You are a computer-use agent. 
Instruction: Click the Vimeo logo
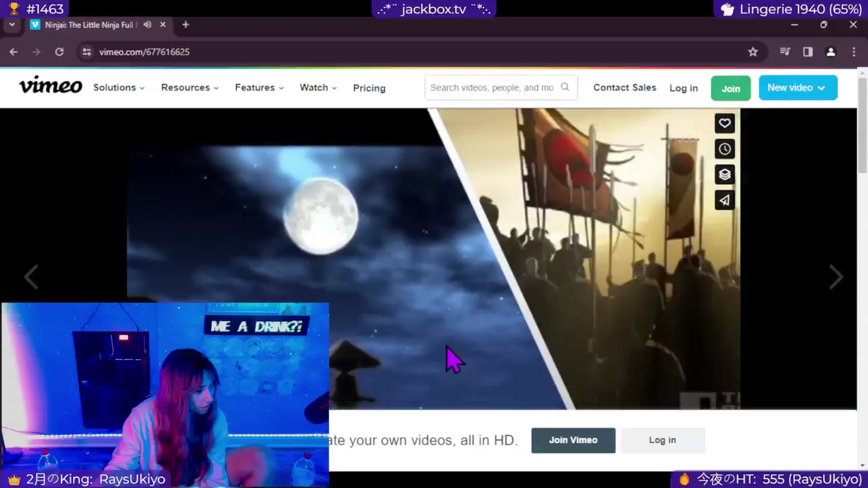tap(51, 86)
